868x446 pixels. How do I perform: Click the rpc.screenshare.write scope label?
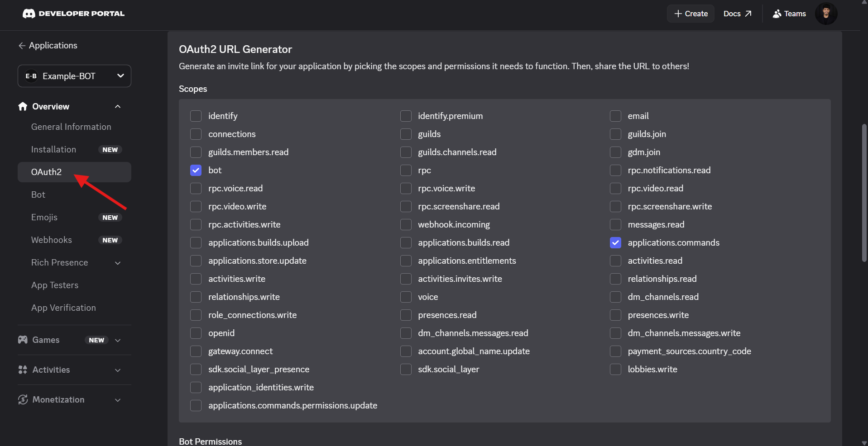(x=670, y=206)
